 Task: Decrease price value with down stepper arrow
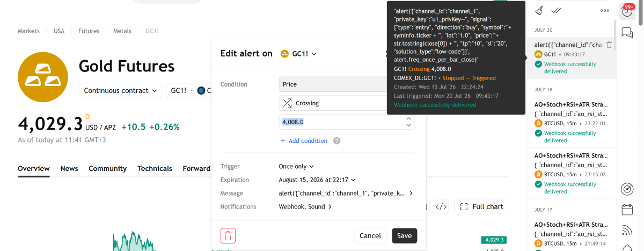tap(409, 125)
